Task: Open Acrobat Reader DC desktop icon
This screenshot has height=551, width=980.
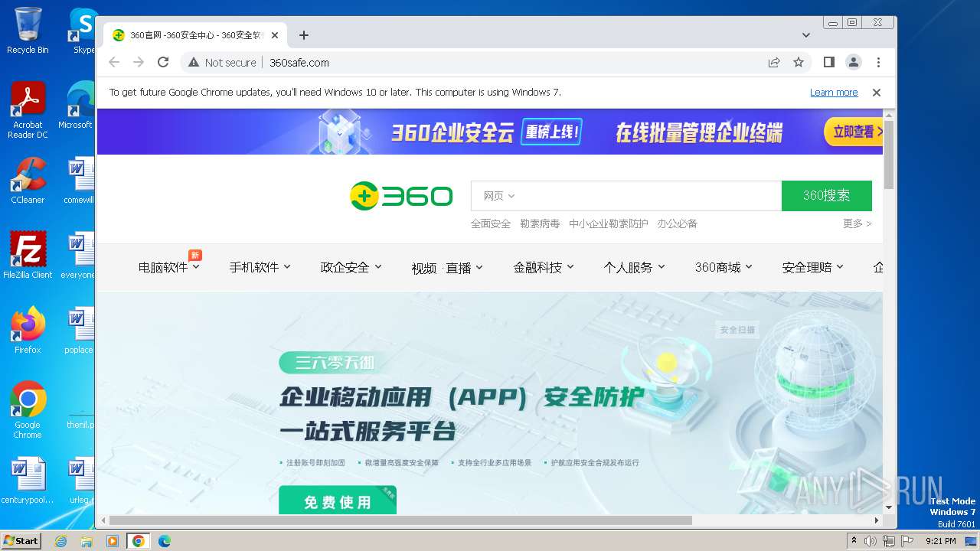Action: (28, 111)
